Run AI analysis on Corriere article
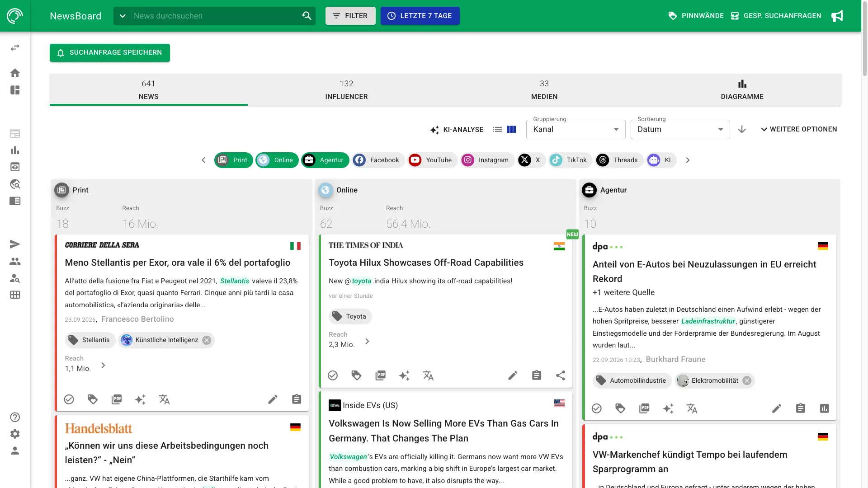Viewport: 868px width, 488px height. pos(140,399)
